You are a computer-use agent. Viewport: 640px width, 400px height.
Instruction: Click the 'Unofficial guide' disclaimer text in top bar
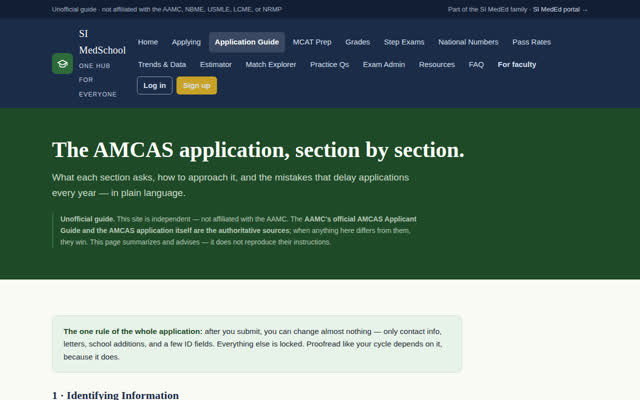167,9
